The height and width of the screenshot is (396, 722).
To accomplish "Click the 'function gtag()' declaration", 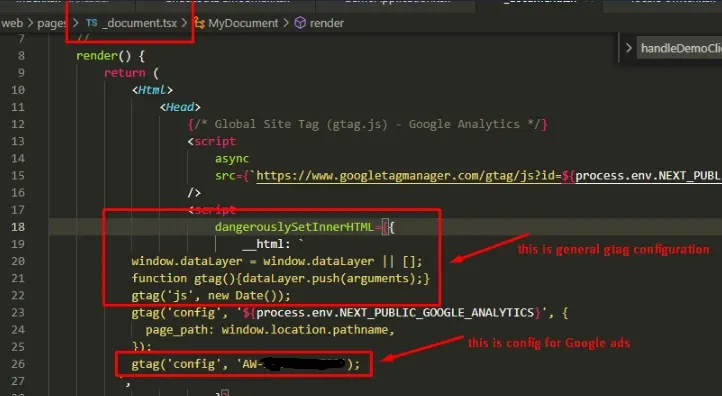I will [184, 278].
